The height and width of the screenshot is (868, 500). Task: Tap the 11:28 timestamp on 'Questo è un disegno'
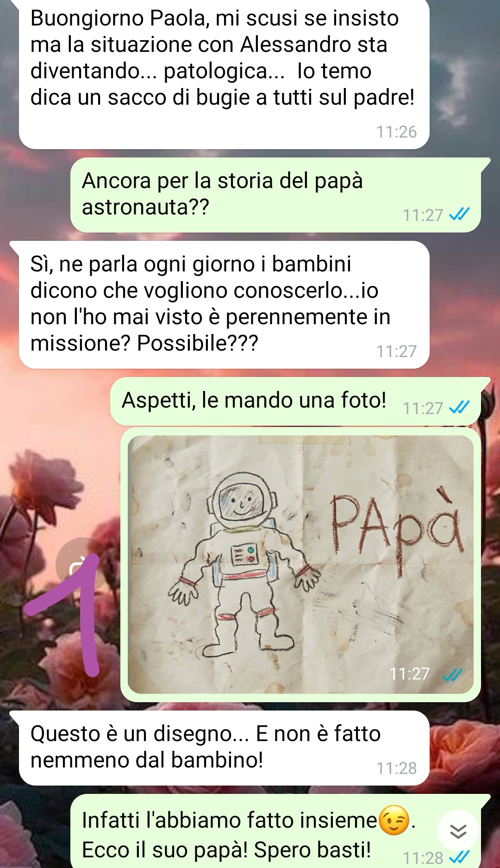pyautogui.click(x=396, y=768)
